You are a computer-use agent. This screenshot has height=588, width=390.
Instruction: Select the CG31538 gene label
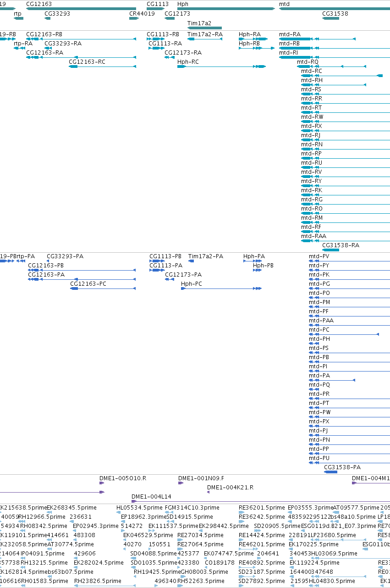335,13
